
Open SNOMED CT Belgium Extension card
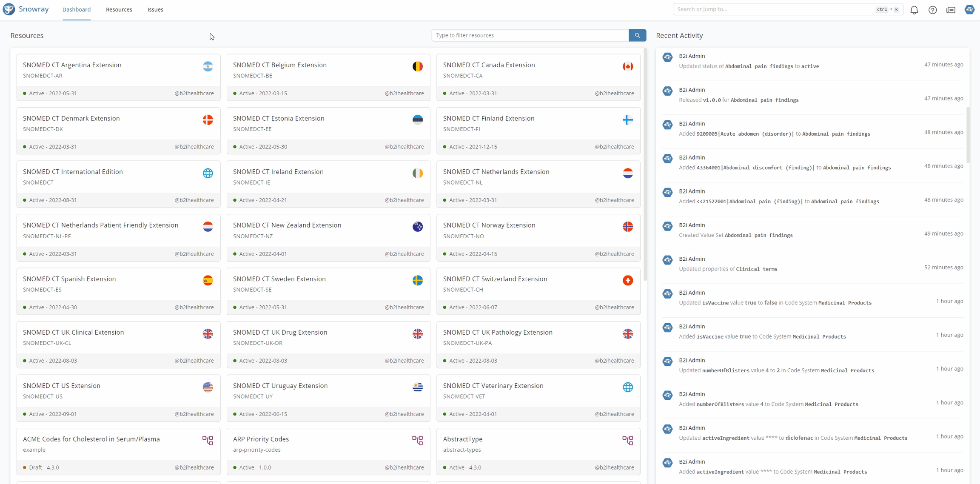coord(280,65)
